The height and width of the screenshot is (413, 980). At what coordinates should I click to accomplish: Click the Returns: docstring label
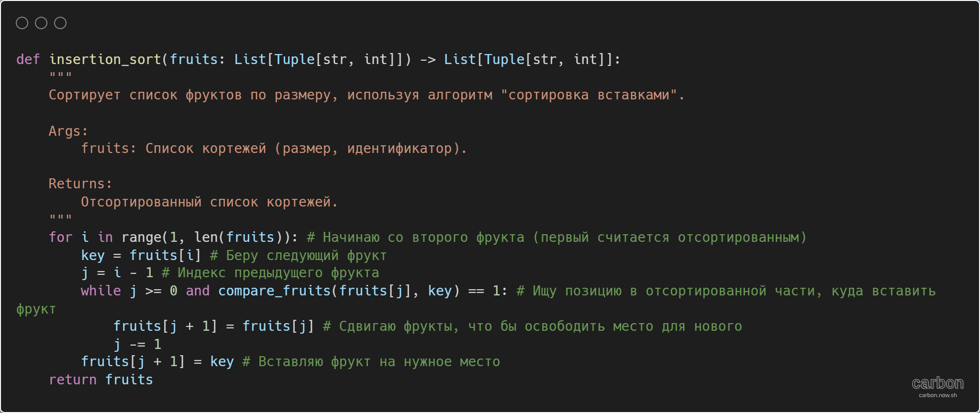(x=80, y=184)
